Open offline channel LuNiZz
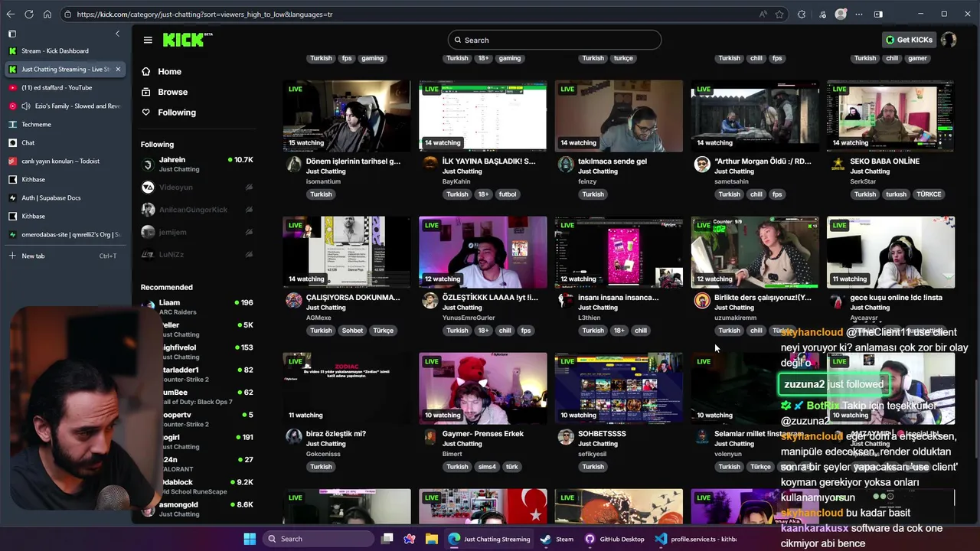Screen dimensions: 980x551 pos(198,254)
